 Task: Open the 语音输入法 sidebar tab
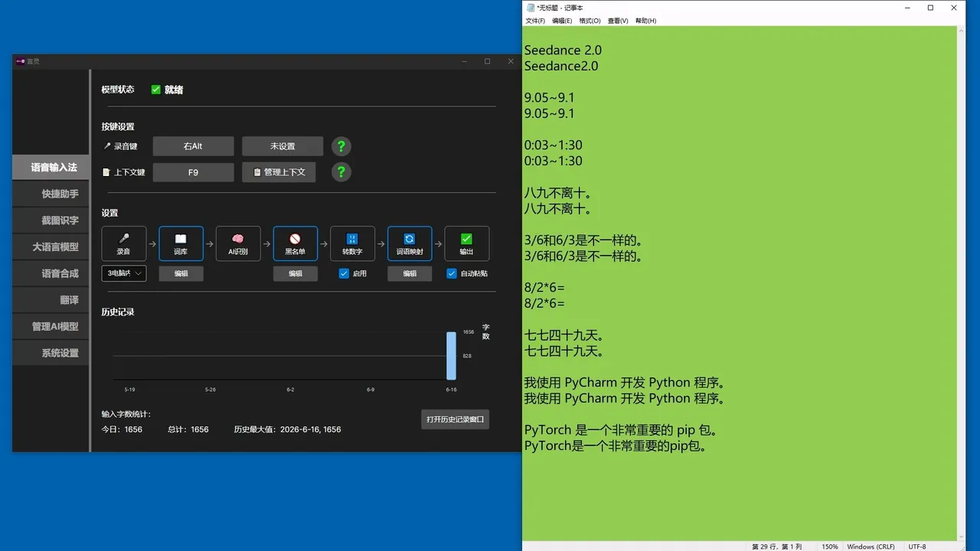(x=51, y=167)
